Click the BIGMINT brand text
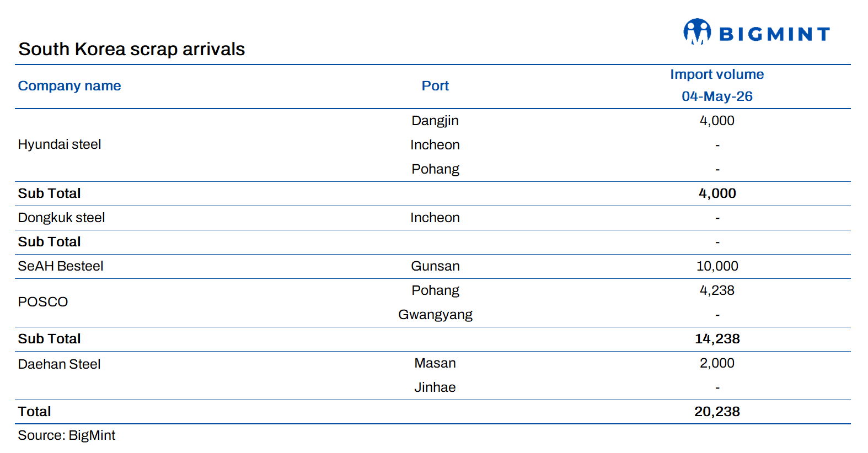The width and height of the screenshot is (868, 453). point(774,34)
